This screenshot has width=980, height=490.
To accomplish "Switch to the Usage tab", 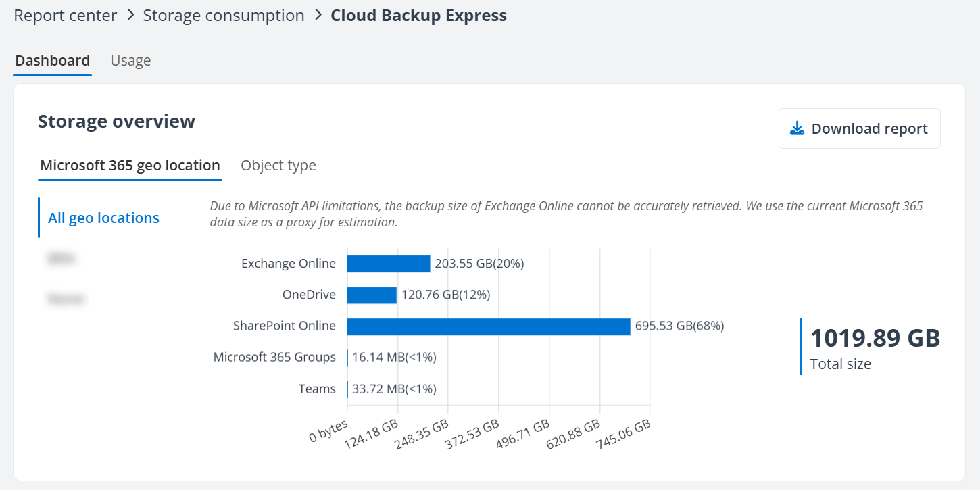I will click(x=130, y=60).
